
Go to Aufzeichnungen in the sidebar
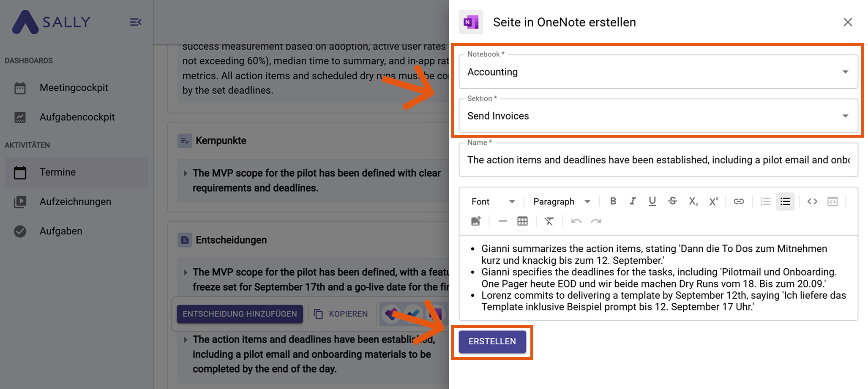pyautogui.click(x=75, y=202)
